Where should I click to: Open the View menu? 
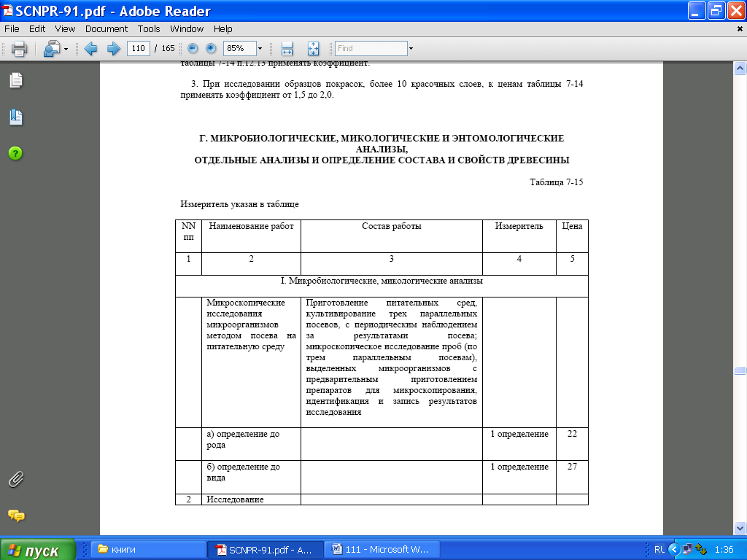click(x=65, y=29)
